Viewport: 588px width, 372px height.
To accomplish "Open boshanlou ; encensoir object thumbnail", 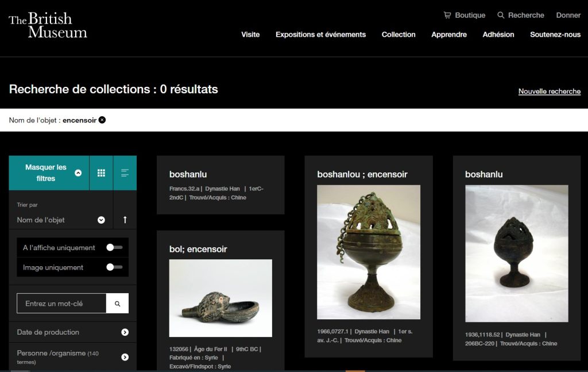I will coord(368,252).
